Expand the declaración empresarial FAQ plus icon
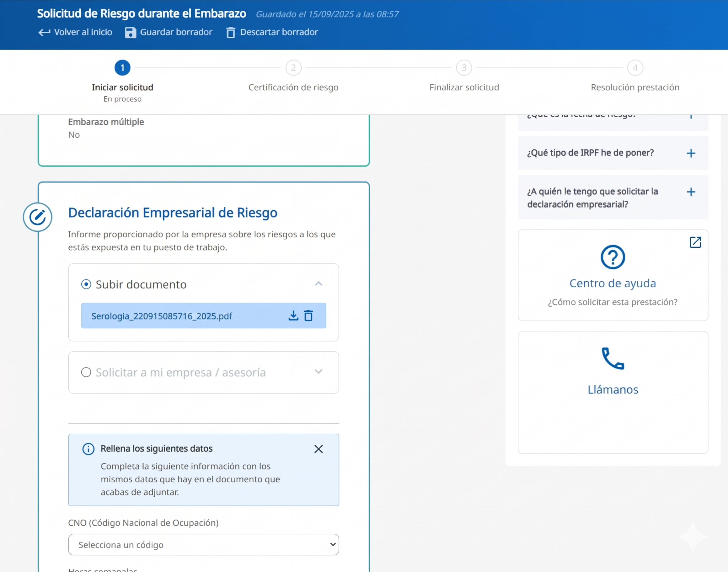Viewport: 728px width, 572px height. point(690,192)
